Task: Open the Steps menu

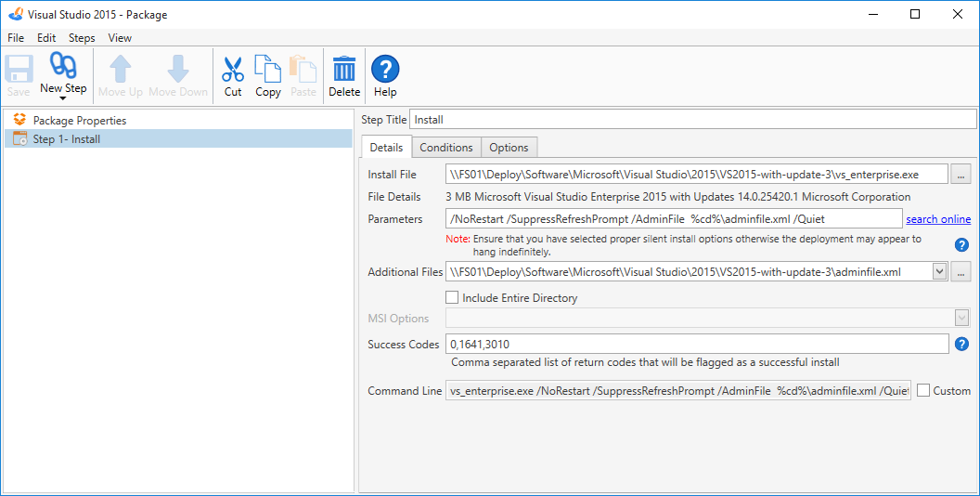Action: pyautogui.click(x=82, y=38)
